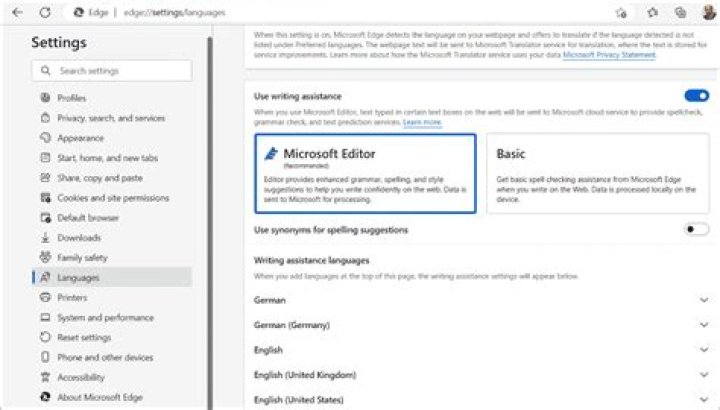Click the page refresh icon
The image size is (720, 410).
coord(45,12)
